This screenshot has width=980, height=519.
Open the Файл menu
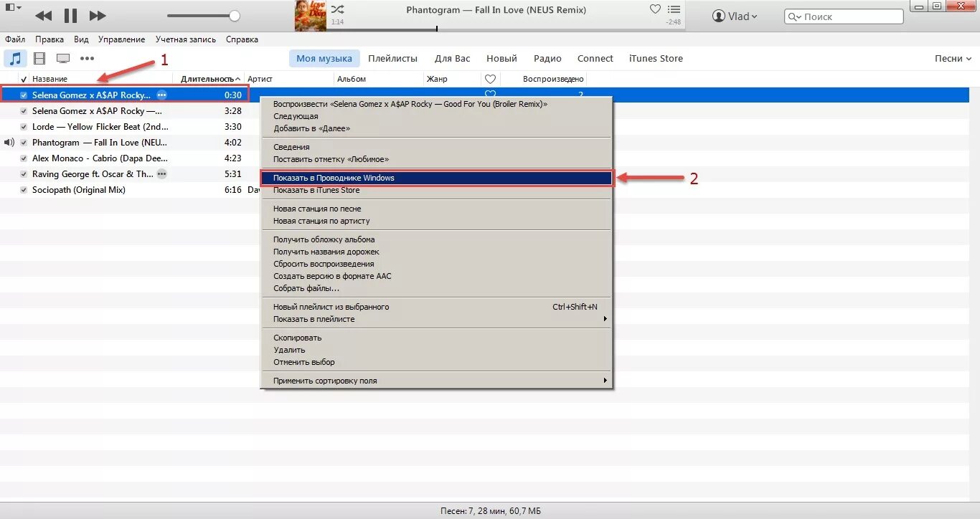[x=15, y=39]
